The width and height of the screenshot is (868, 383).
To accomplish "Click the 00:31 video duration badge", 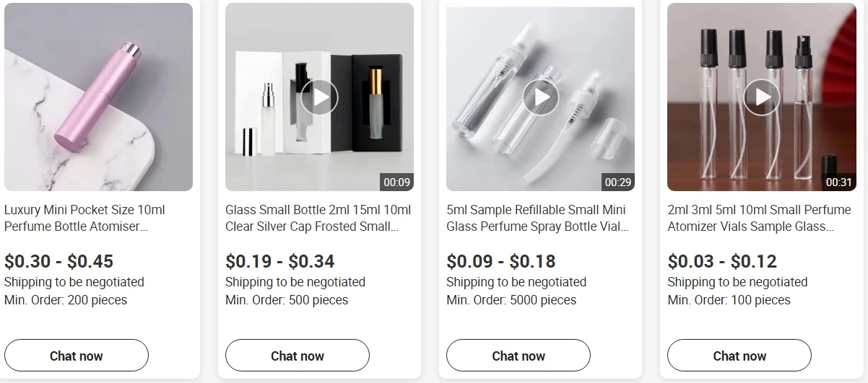I will (x=838, y=182).
